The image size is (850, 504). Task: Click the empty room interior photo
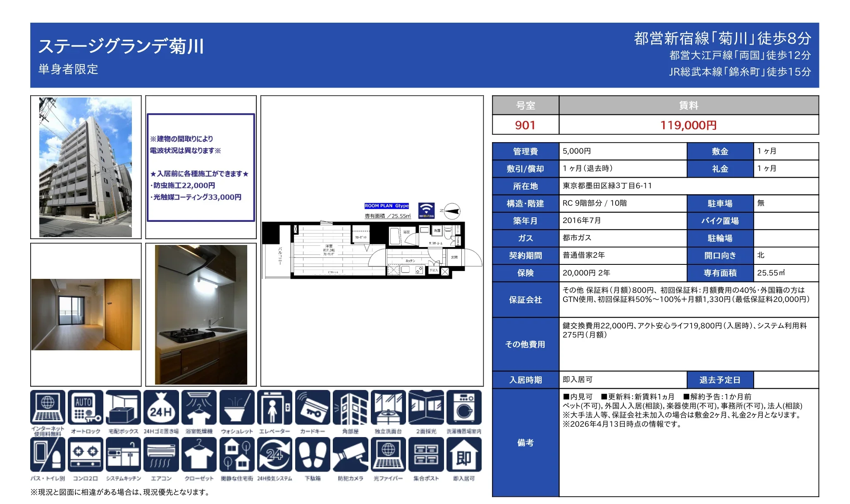point(86,314)
